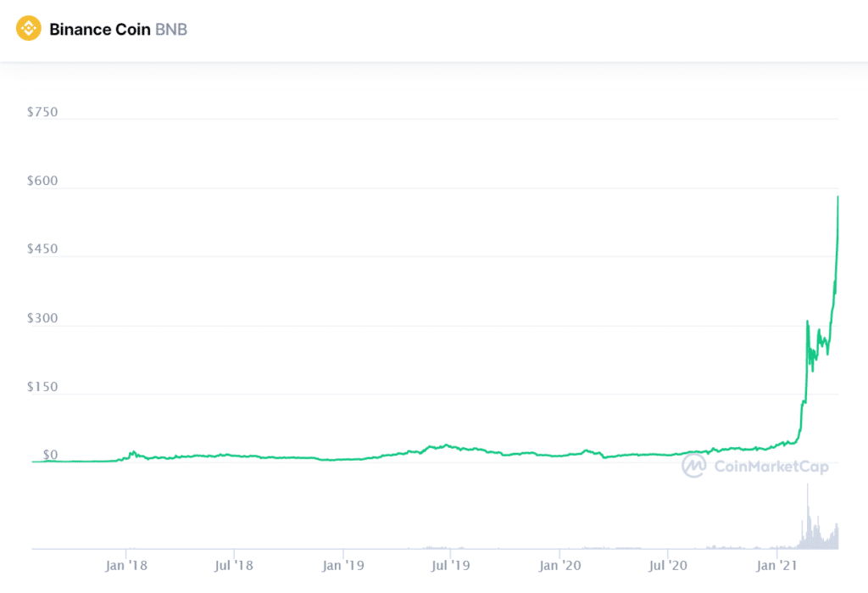Click the $0 y-axis label
This screenshot has height=593, width=868.
point(50,455)
